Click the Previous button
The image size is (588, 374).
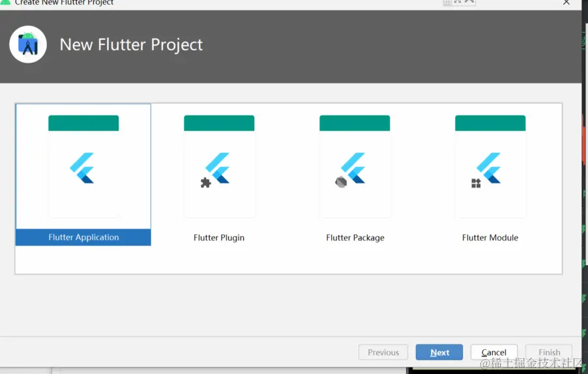(x=383, y=352)
